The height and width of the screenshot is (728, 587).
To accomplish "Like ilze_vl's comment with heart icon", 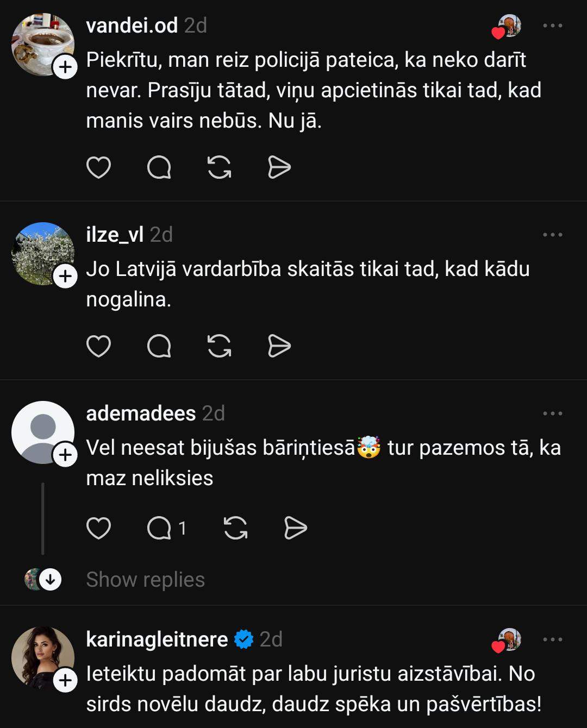I will click(98, 346).
